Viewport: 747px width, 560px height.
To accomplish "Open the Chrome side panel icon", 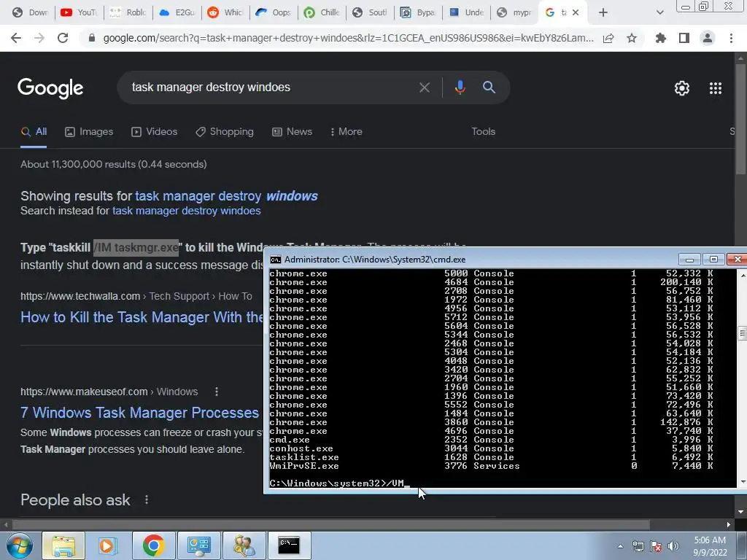I will (x=684, y=38).
